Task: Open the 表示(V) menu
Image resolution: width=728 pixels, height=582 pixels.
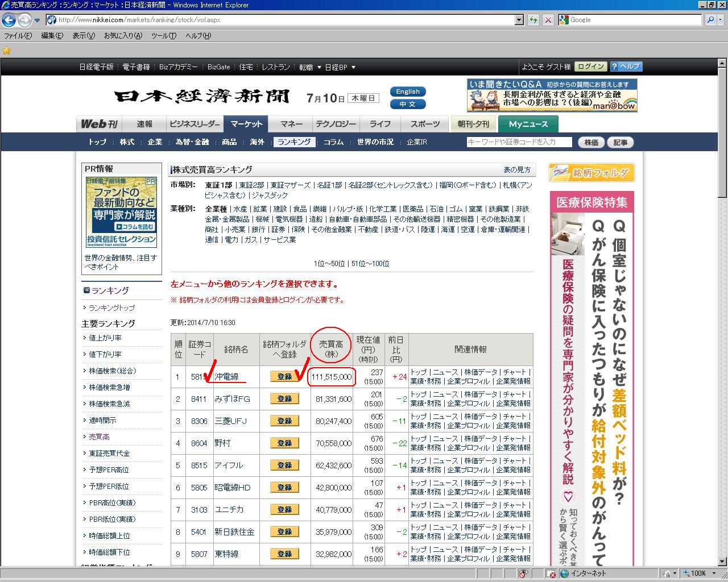Action: pos(84,35)
